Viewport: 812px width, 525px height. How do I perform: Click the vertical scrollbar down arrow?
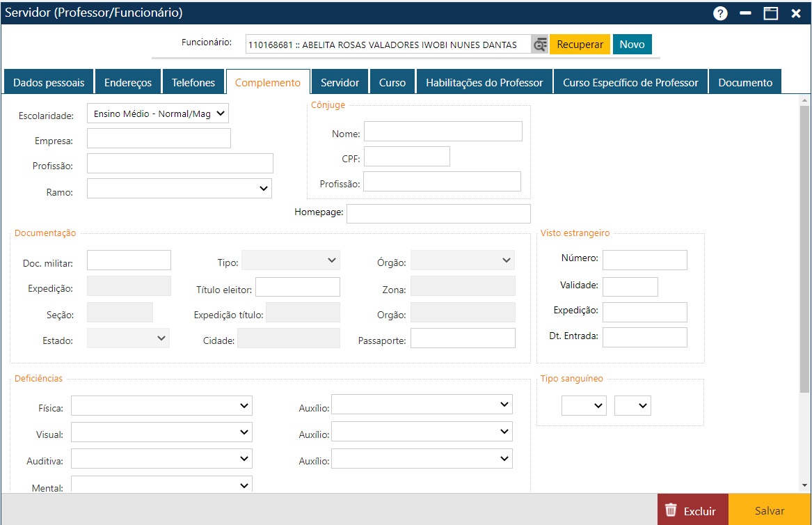point(805,485)
